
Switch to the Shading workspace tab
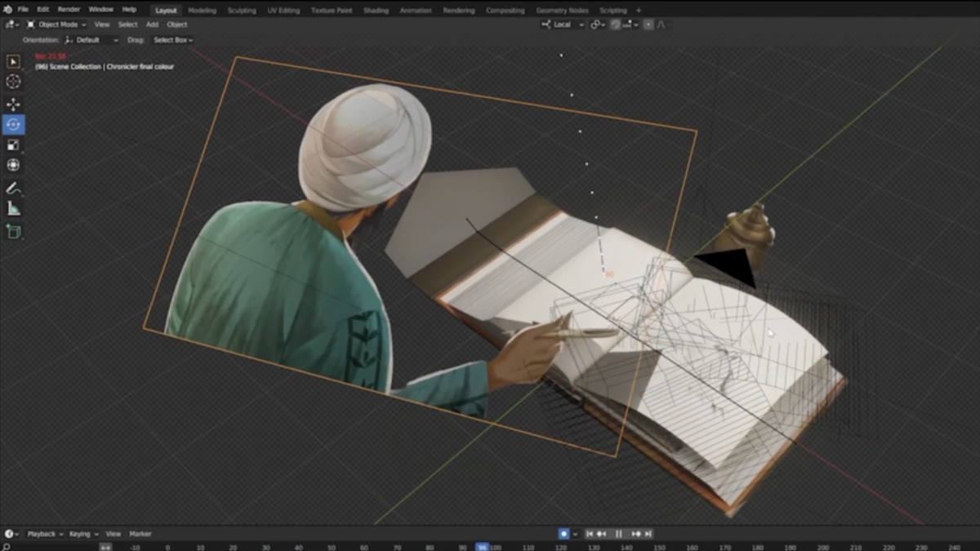(x=376, y=11)
